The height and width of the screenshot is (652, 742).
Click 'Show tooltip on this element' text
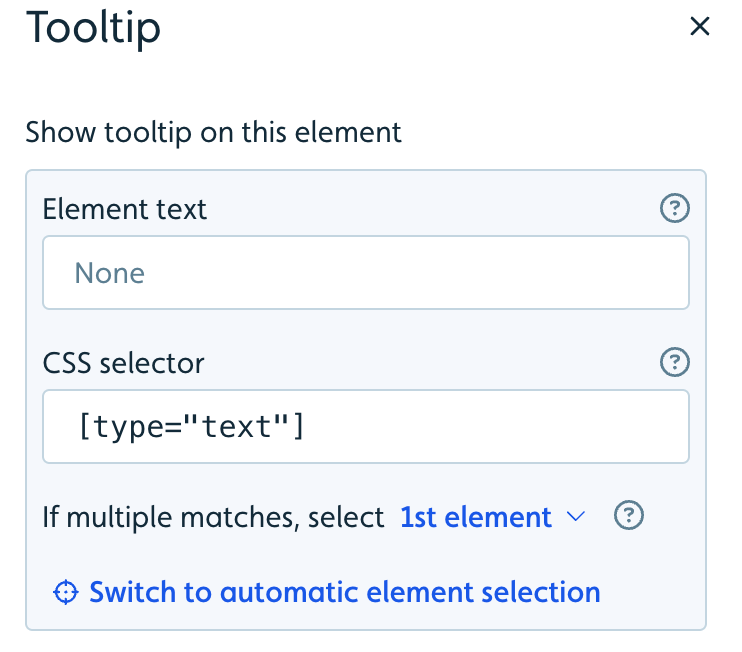click(213, 132)
